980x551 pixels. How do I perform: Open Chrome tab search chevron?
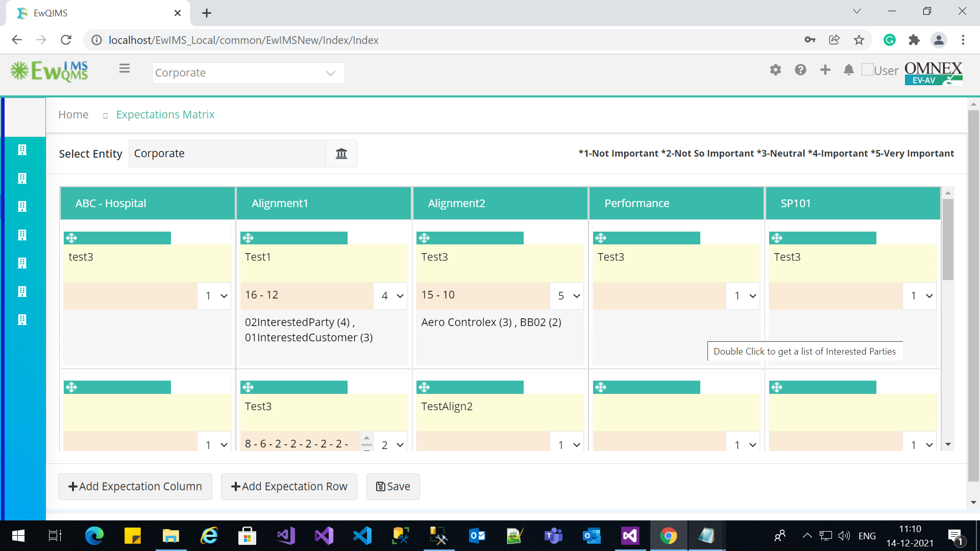click(x=857, y=11)
